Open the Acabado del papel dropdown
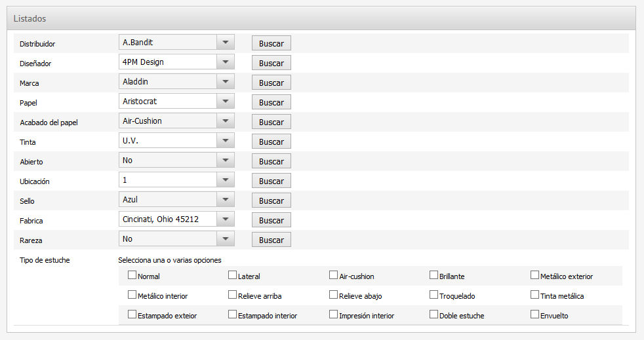The height and width of the screenshot is (340, 644). pyautogui.click(x=176, y=121)
